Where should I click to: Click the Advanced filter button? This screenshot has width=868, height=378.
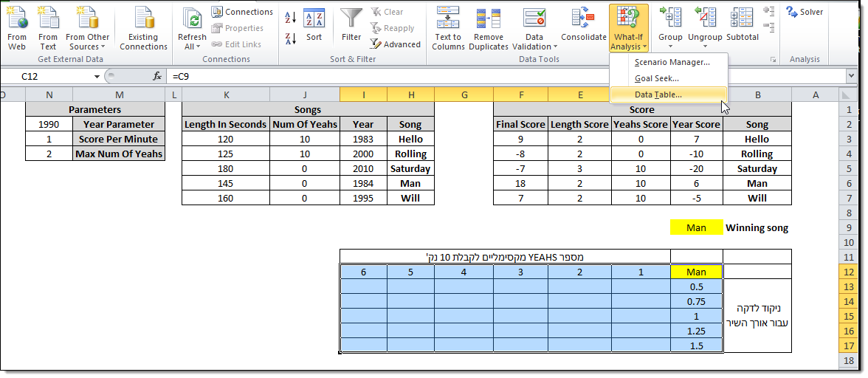(396, 44)
